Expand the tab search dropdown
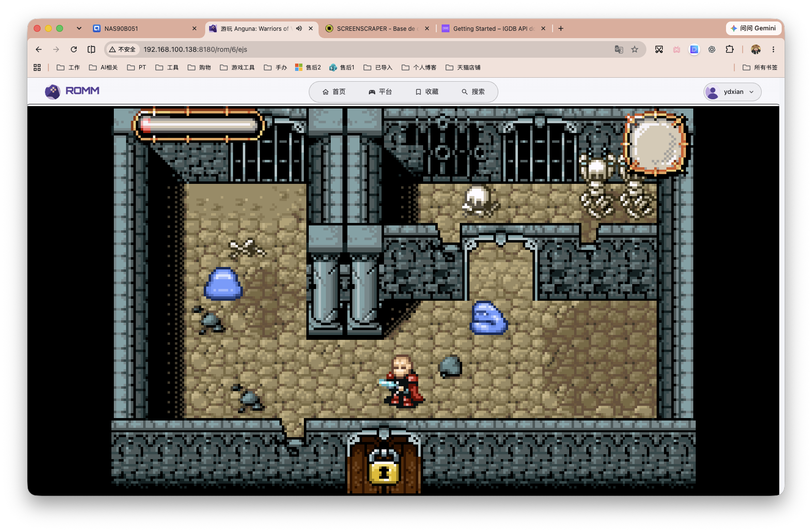Screen dimensions: 812x532 [x=79, y=28]
